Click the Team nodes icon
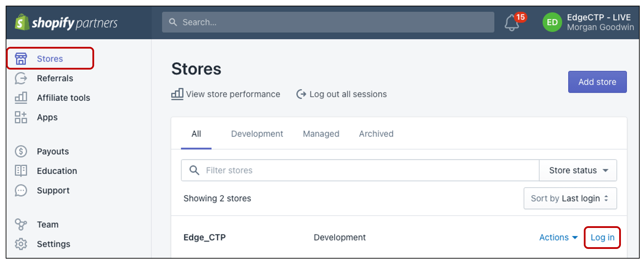 (21, 224)
